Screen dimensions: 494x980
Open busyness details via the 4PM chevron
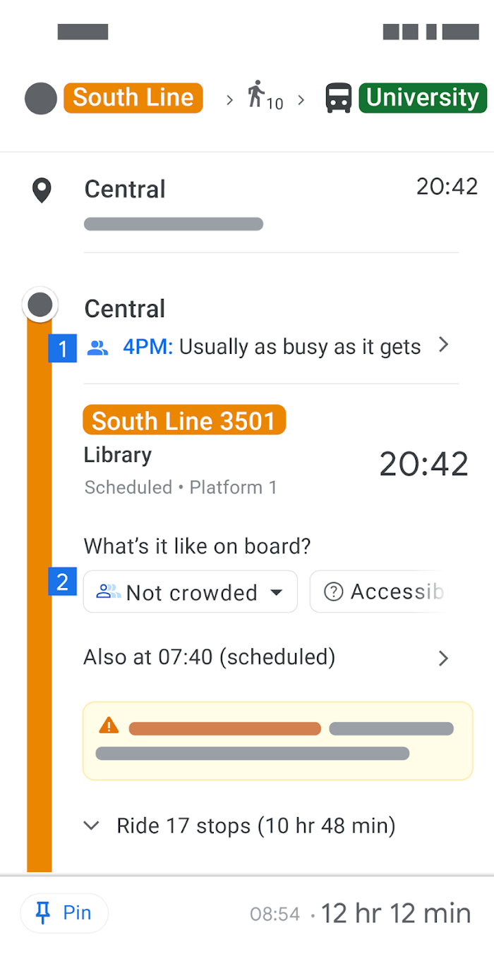[x=444, y=345]
